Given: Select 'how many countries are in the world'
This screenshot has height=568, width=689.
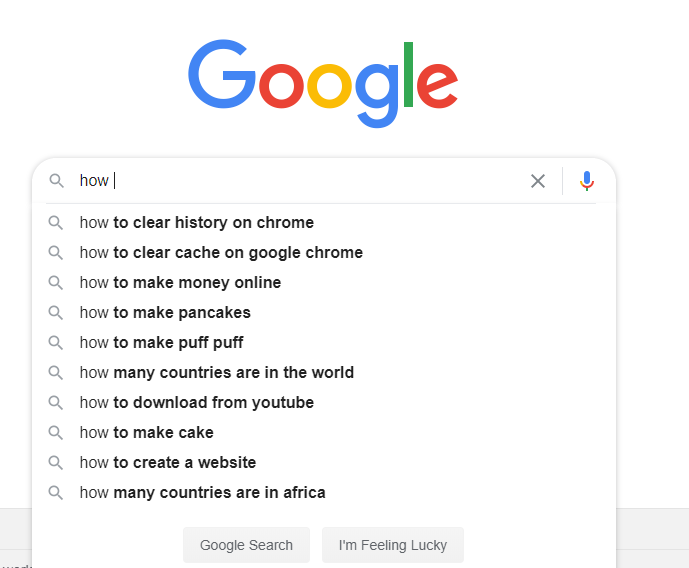Looking at the screenshot, I should pyautogui.click(x=217, y=373).
